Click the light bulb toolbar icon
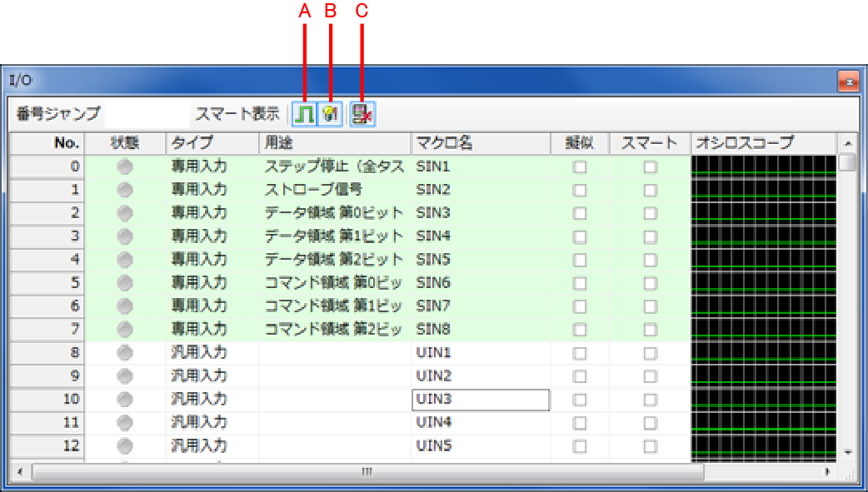The image size is (868, 492). pos(331,115)
